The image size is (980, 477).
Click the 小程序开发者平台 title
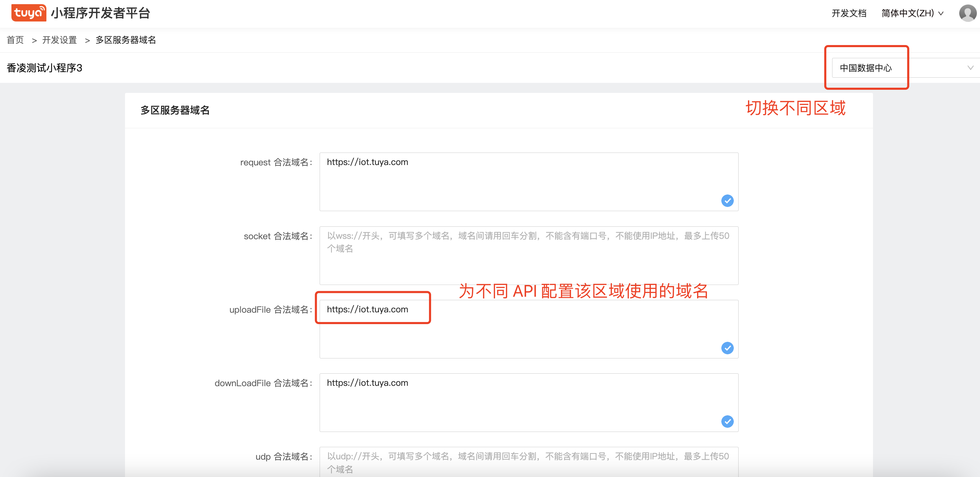(x=100, y=13)
